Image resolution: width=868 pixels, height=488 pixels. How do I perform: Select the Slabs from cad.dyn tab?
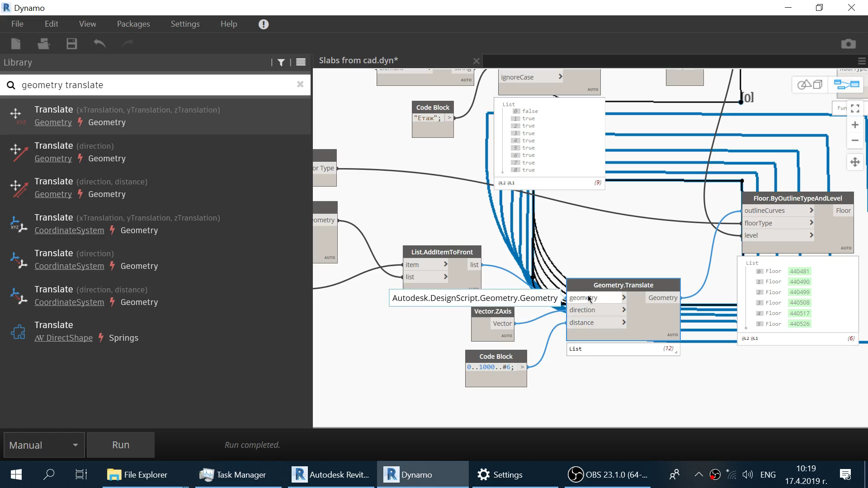pyautogui.click(x=358, y=60)
